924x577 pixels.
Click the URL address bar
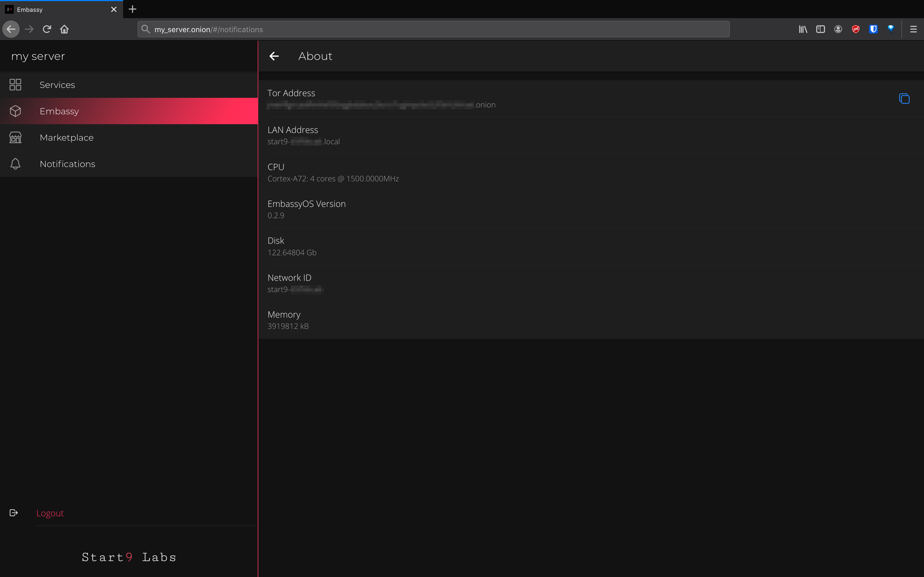tap(433, 29)
